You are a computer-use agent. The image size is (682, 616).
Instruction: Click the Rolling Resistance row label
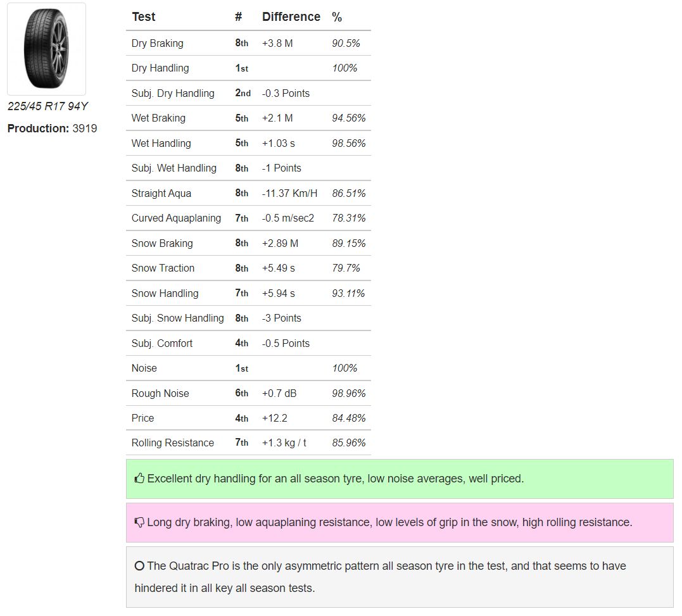point(173,443)
